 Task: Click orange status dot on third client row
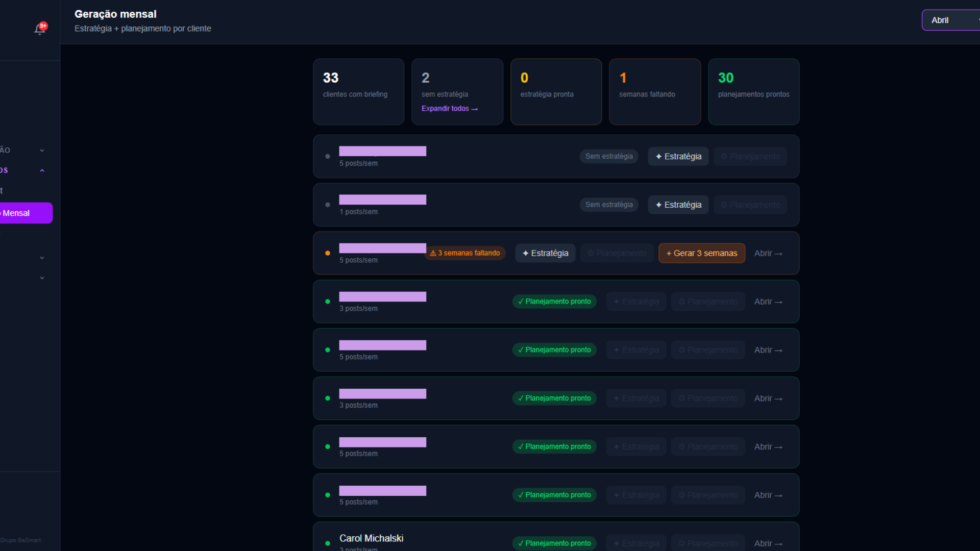click(x=328, y=253)
